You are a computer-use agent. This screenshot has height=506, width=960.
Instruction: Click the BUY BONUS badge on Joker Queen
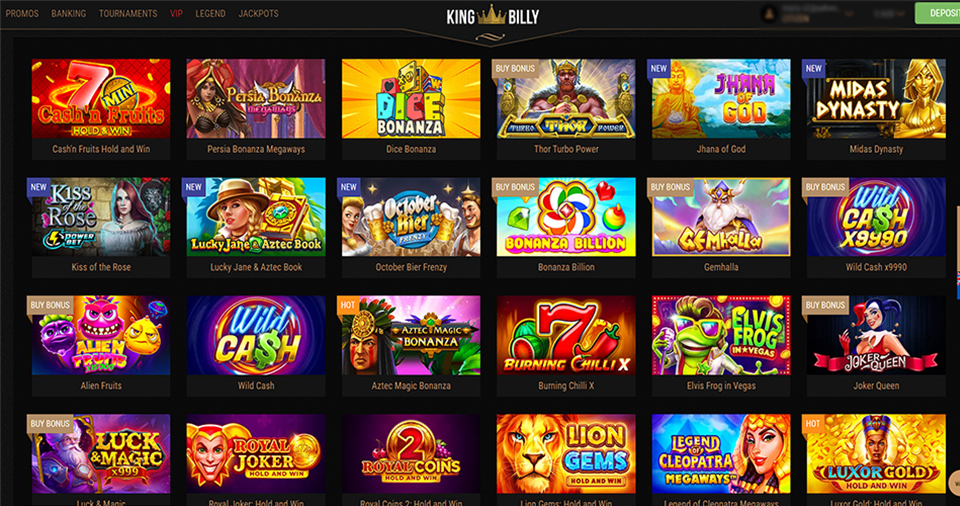(x=825, y=305)
